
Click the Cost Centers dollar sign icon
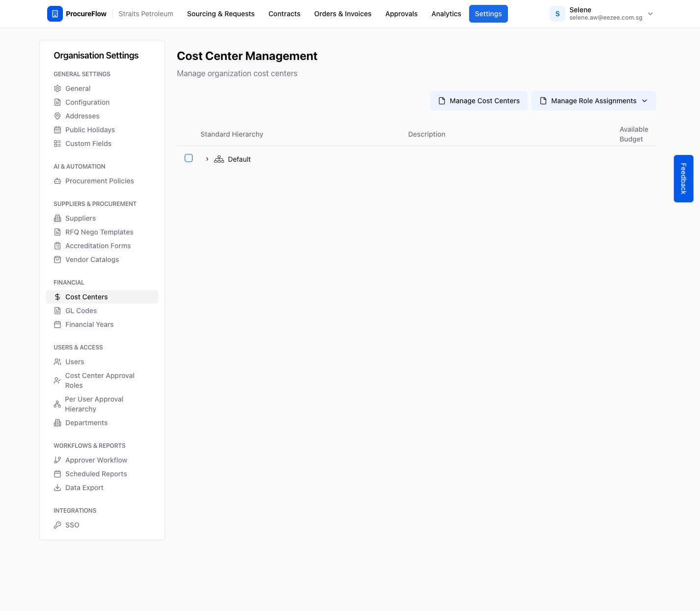pyautogui.click(x=57, y=297)
